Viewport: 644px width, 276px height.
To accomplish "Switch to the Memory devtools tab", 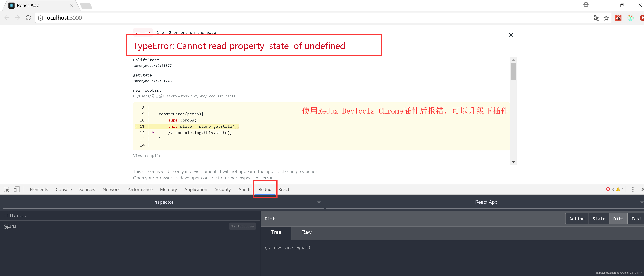I will tap(168, 189).
